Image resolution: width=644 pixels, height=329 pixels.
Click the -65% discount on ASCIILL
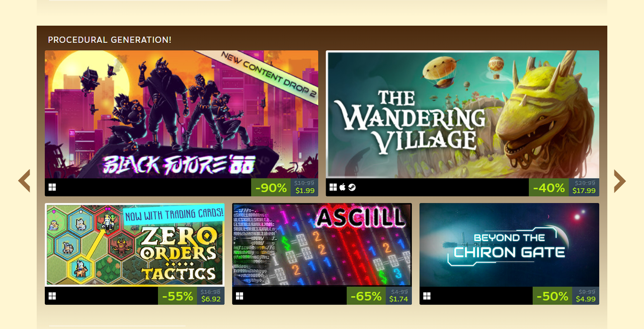[366, 296]
